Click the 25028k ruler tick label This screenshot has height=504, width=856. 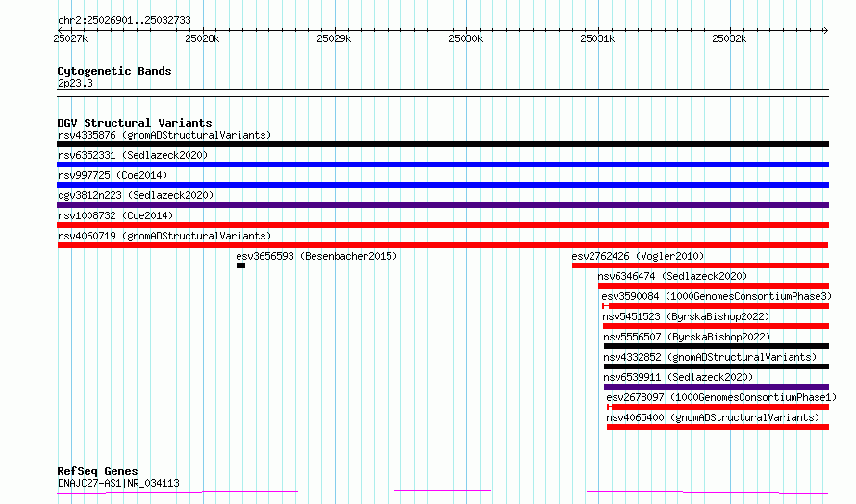point(202,38)
